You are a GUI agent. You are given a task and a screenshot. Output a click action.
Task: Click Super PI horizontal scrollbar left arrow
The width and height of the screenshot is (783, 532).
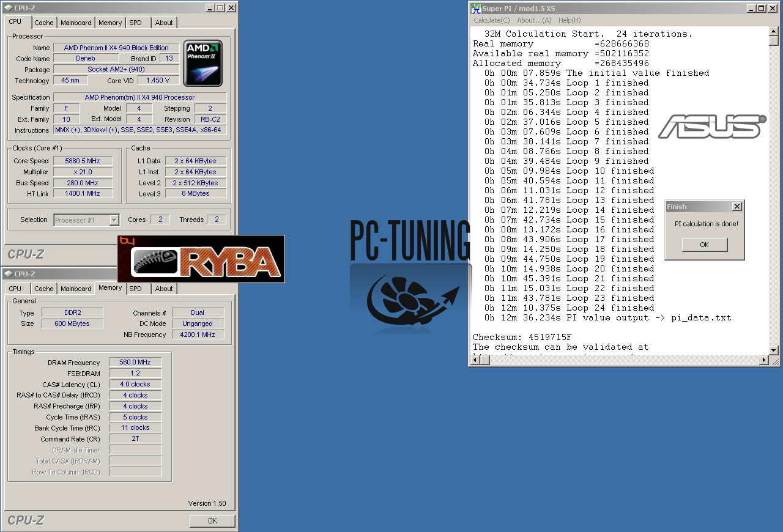click(x=475, y=360)
